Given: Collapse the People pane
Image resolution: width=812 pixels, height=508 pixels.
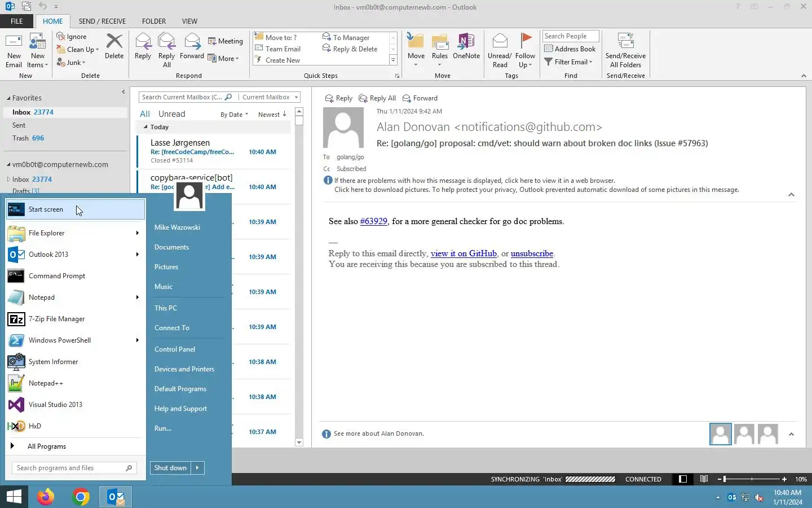Looking at the screenshot, I should (x=791, y=434).
